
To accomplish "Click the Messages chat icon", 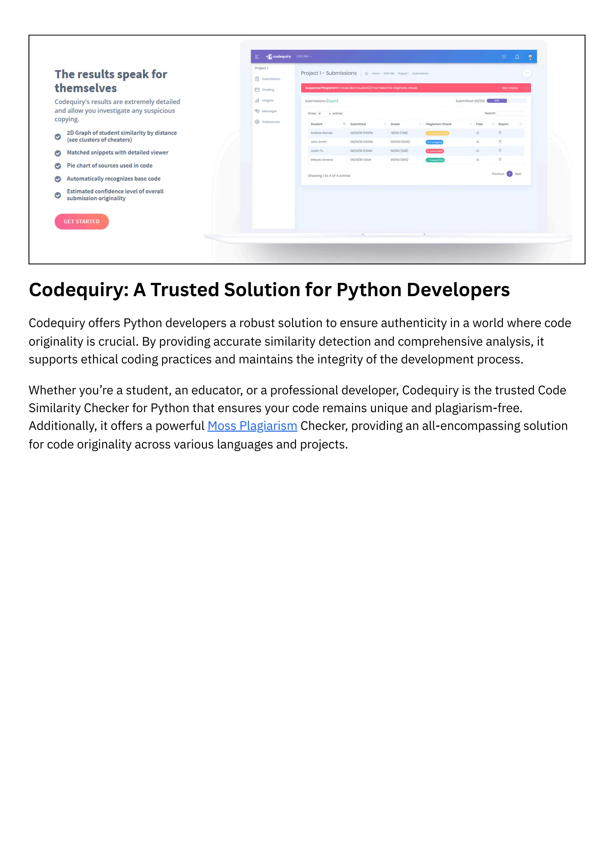I will [x=257, y=111].
